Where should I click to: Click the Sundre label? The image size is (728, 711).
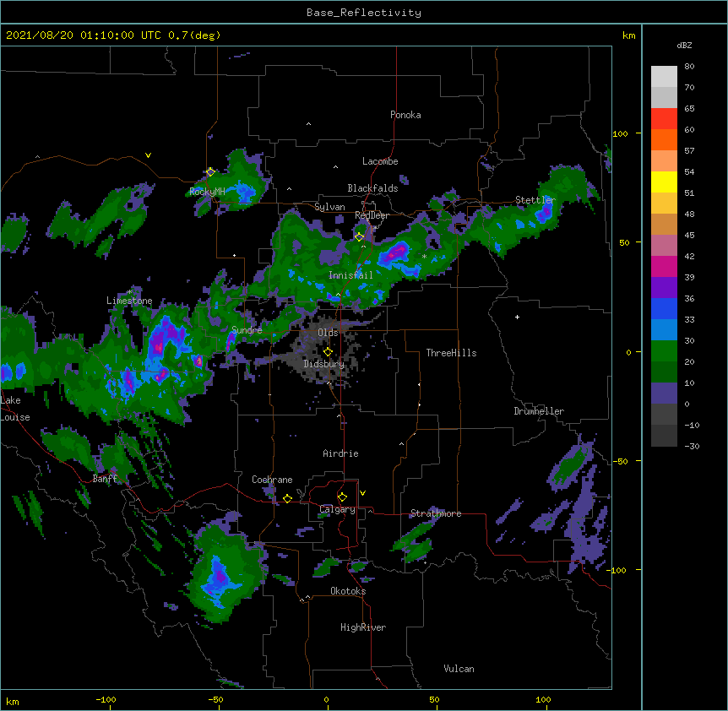(247, 330)
